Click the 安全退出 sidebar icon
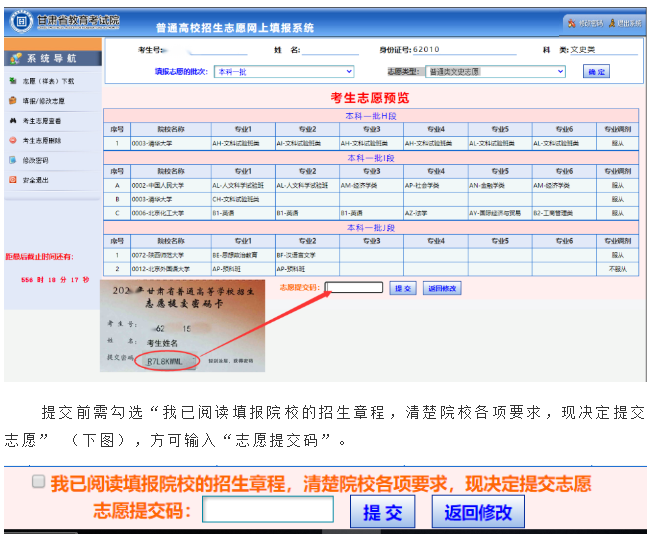 point(12,180)
